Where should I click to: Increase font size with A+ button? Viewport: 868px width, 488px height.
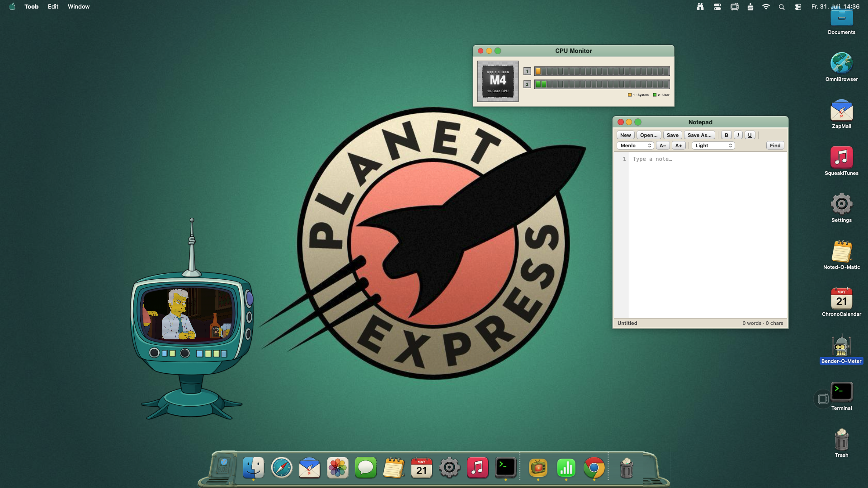coord(679,145)
